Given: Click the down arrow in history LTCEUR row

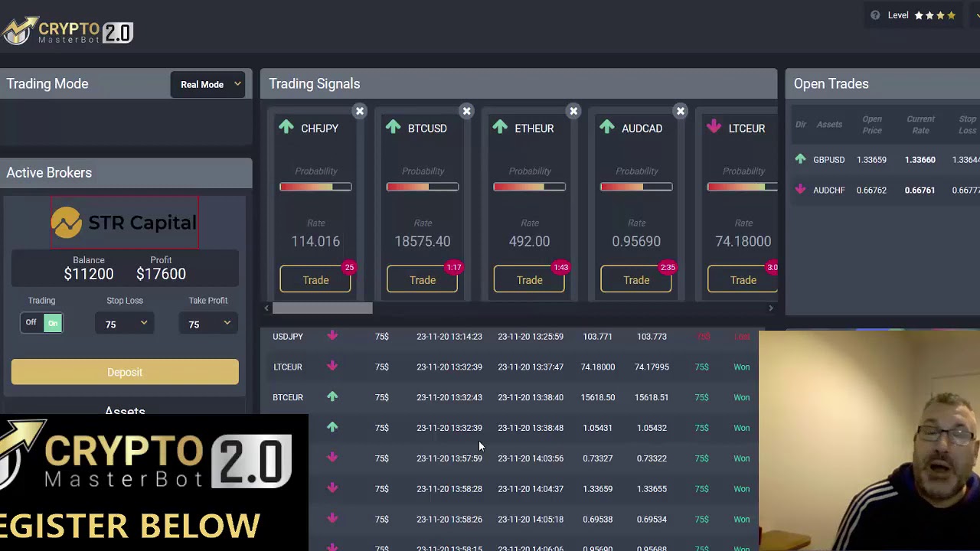Looking at the screenshot, I should click(332, 367).
